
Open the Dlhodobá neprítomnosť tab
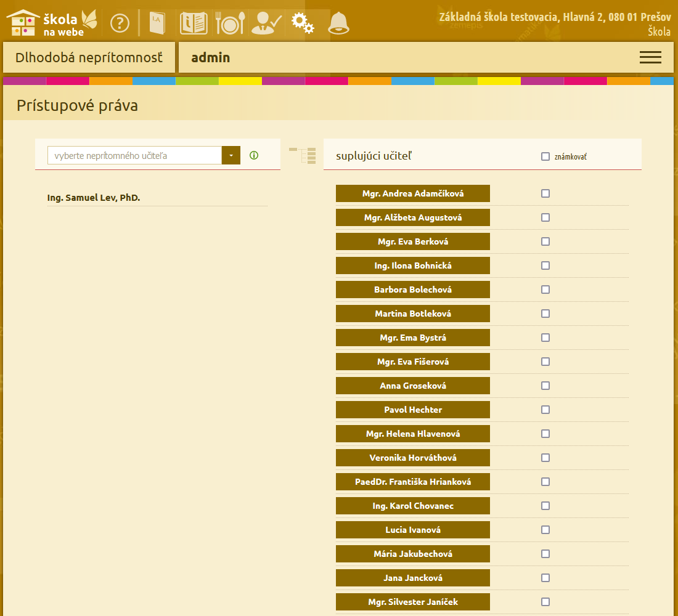click(x=89, y=57)
